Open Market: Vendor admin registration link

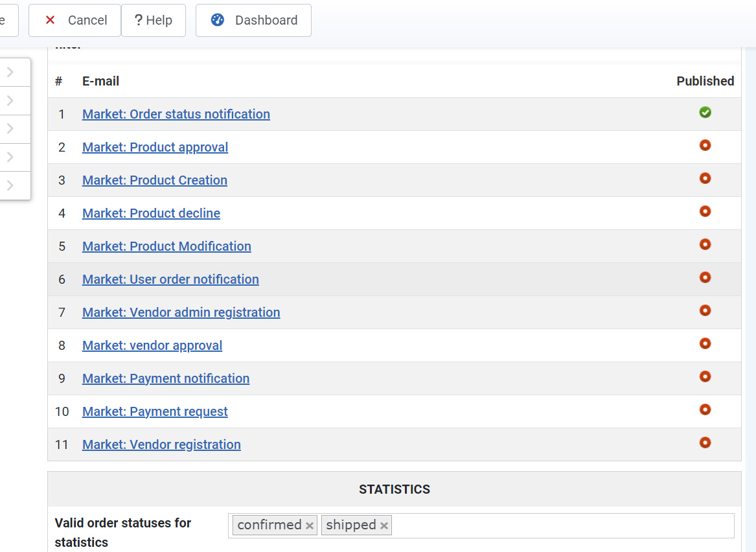pos(181,312)
